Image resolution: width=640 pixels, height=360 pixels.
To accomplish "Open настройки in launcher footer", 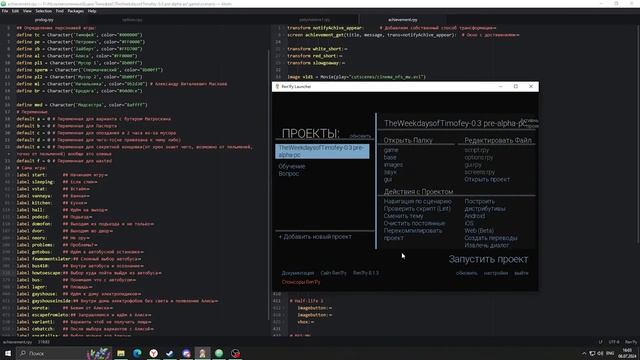I will point(496,273).
